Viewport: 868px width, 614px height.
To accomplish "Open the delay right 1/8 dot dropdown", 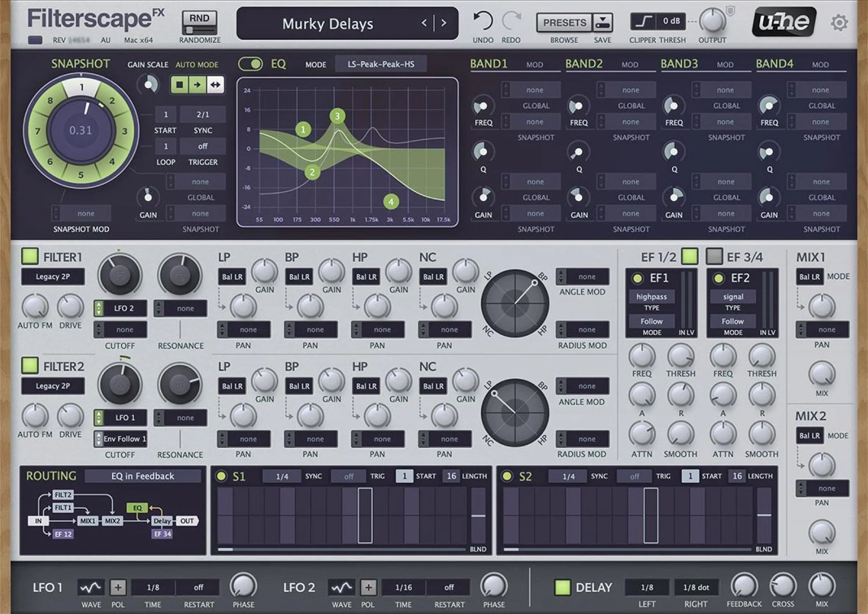I will click(696, 587).
